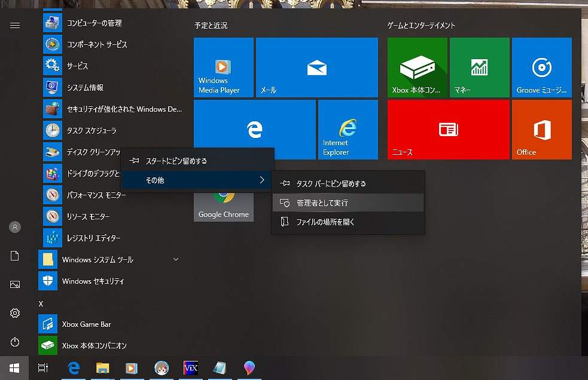Viewport: 588px width, 380px height.
Task: Open Paint 3D on taskbar
Action: click(249, 368)
